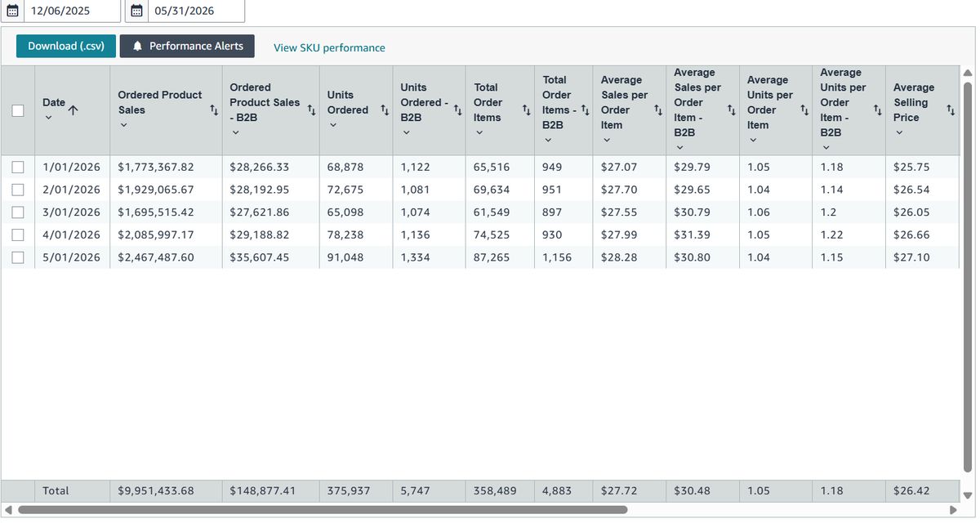The width and height of the screenshot is (980, 532).
Task: Click the $9,951,433.68 total sales value
Action: point(156,491)
